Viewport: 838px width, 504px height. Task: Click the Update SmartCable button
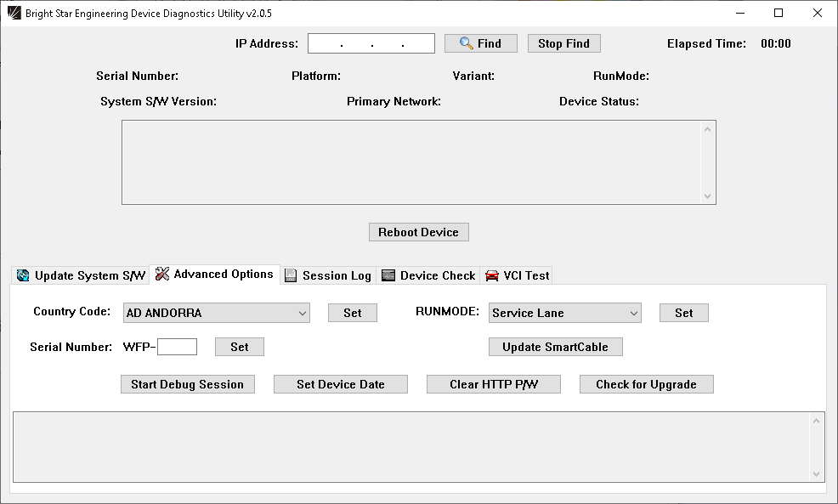[555, 347]
